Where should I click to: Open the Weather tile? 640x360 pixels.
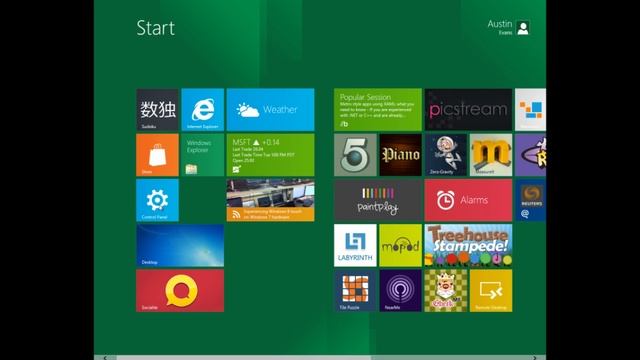270,109
